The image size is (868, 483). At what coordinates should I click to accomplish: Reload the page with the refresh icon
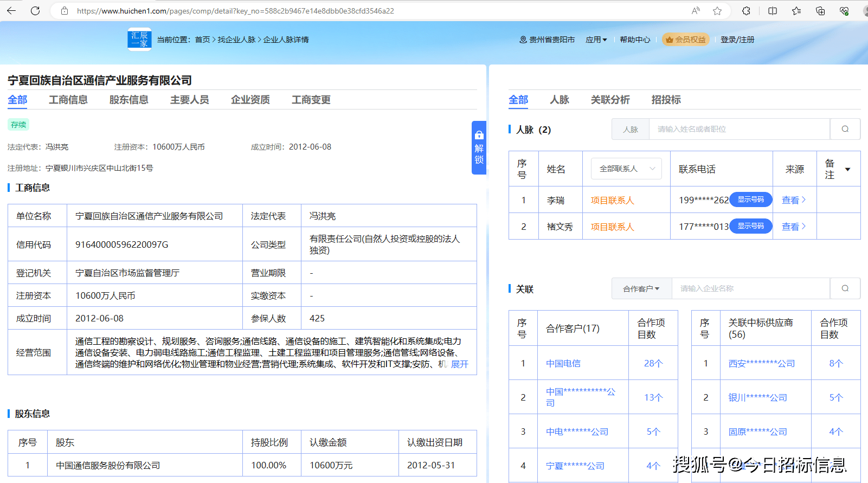(35, 10)
